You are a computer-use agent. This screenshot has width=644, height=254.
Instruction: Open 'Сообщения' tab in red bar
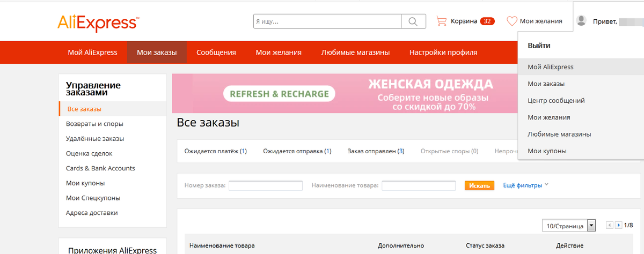216,53
